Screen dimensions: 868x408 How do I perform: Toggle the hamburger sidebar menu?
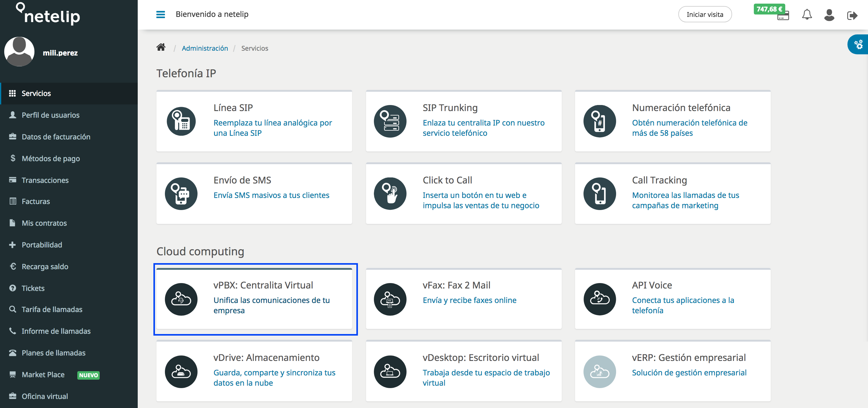click(160, 14)
